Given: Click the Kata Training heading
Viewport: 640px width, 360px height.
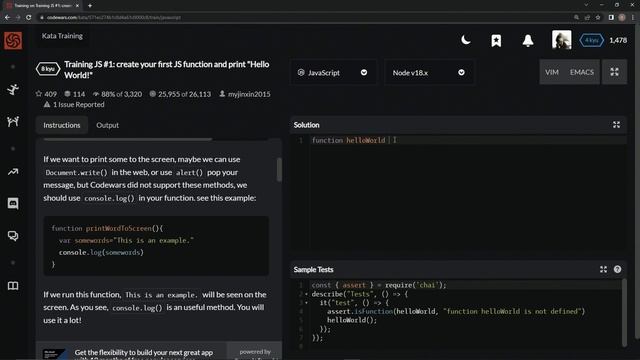Looking at the screenshot, I should tap(62, 36).
